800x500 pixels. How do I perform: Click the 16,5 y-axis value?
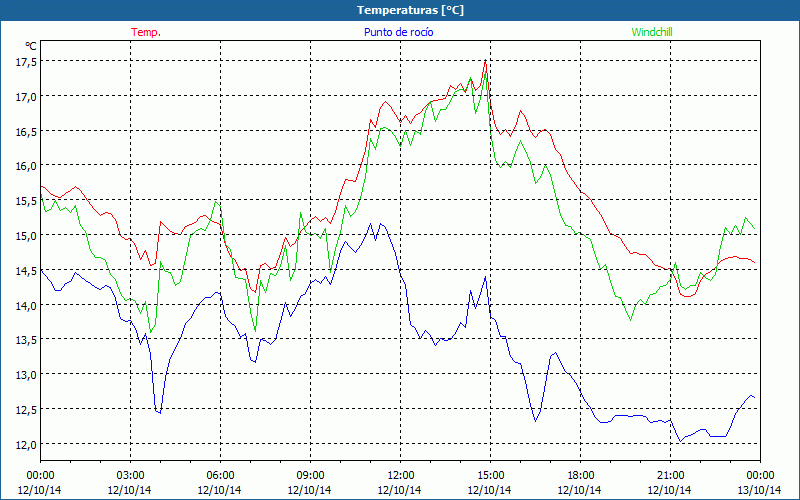[26, 131]
